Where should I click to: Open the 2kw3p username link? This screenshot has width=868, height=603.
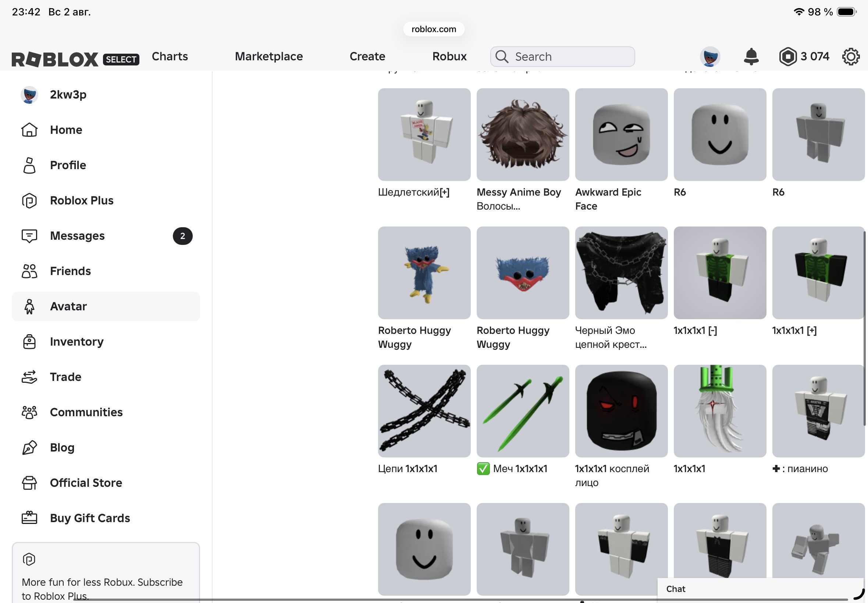pos(68,94)
